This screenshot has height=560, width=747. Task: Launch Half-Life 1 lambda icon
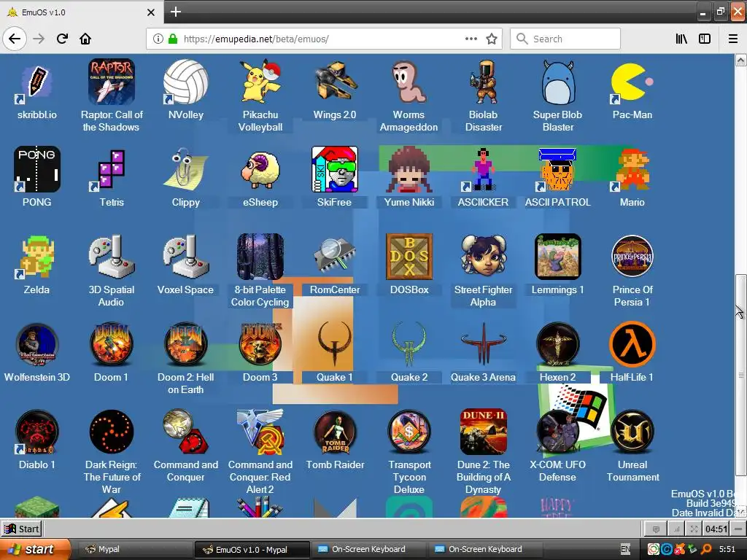[x=632, y=344]
